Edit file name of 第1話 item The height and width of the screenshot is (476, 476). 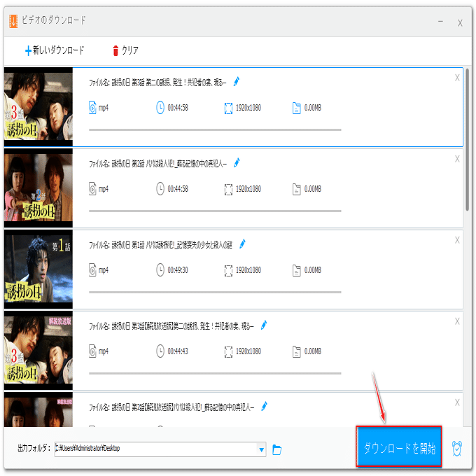(x=242, y=244)
